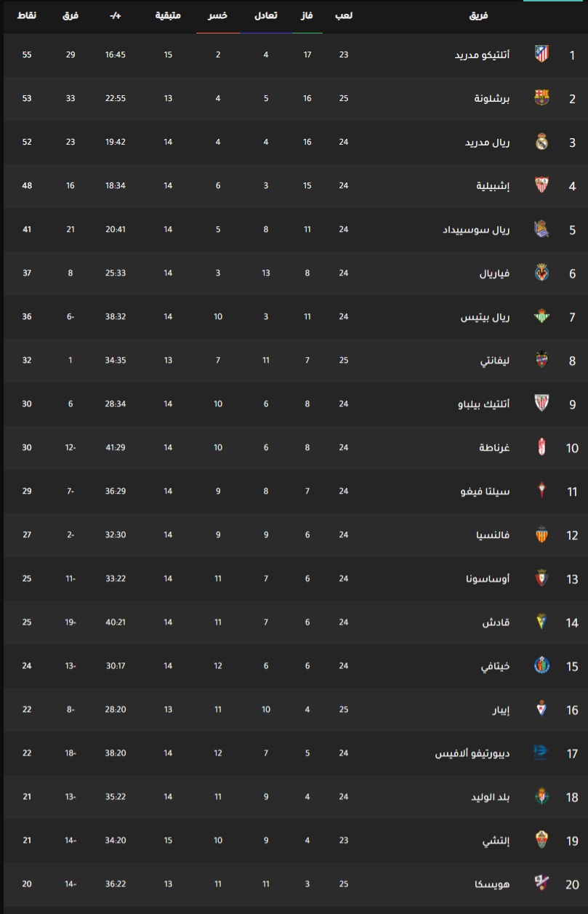This screenshot has width=588, height=914.
Task: Sort by the تعادل draws column header
Action: click(x=266, y=15)
